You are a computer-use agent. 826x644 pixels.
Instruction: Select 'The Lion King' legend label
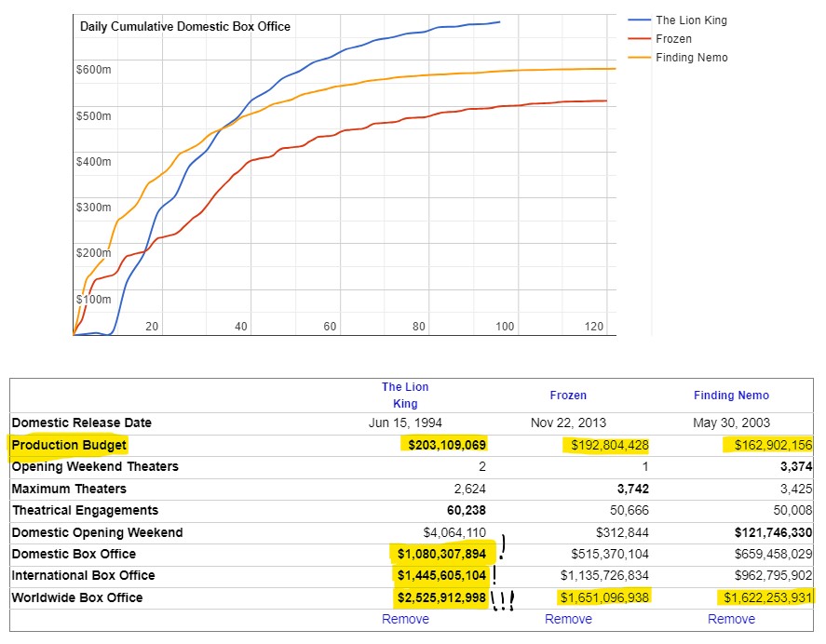point(691,20)
